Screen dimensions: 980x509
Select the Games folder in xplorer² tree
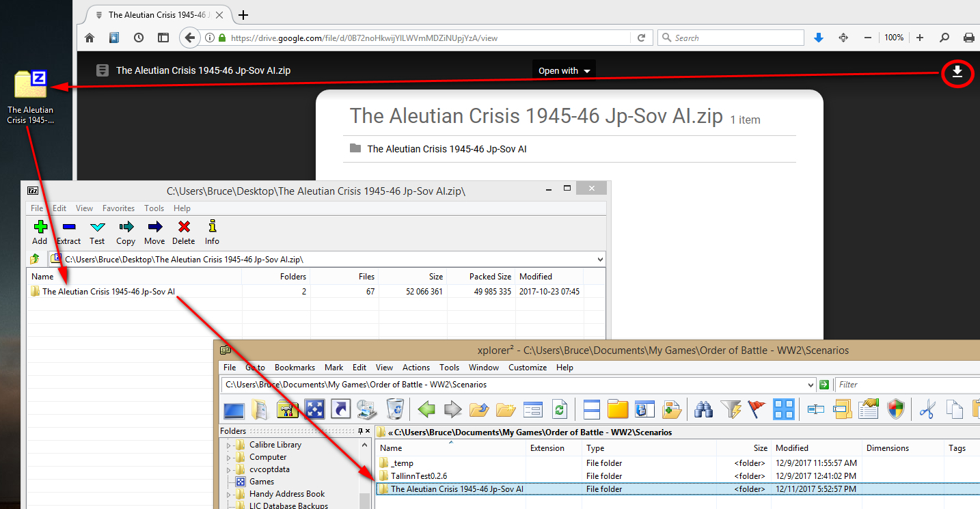(x=261, y=482)
